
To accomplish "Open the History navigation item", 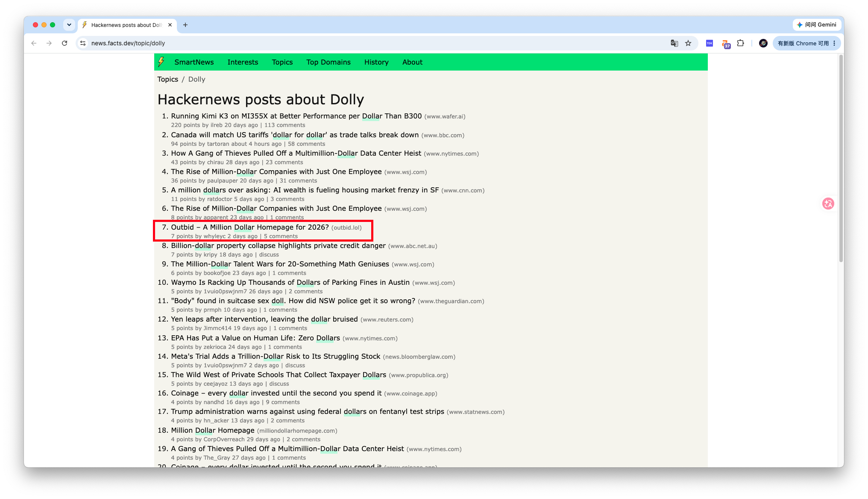I will [x=376, y=62].
